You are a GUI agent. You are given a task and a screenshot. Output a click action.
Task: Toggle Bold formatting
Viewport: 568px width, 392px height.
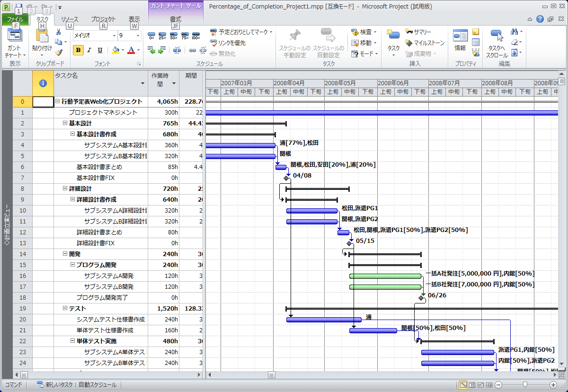pos(78,50)
